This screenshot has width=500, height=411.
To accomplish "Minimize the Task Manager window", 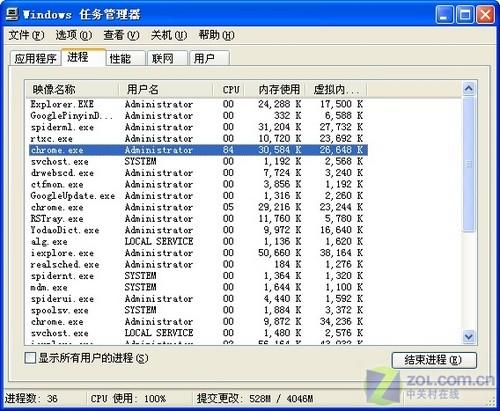I will [444, 15].
